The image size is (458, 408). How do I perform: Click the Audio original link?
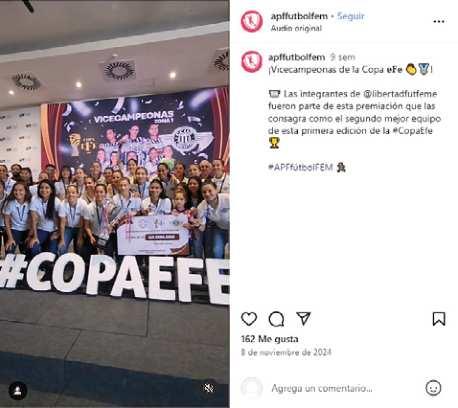[x=296, y=28]
